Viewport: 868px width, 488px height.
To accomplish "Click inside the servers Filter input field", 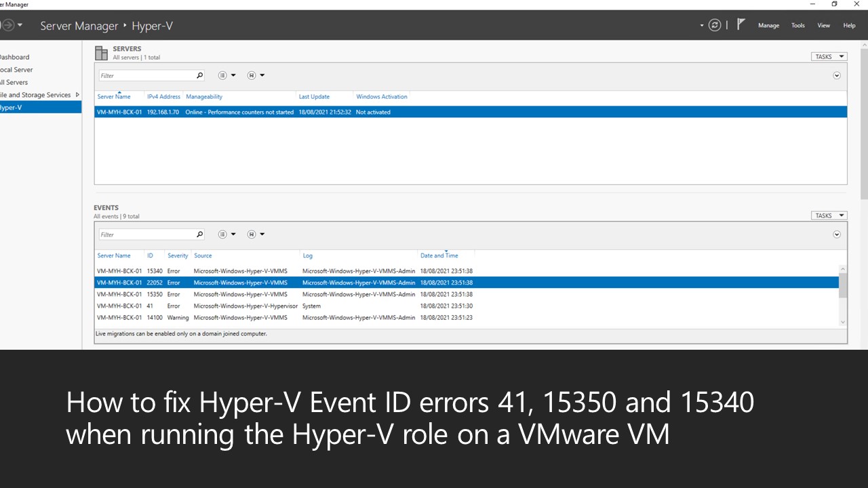I will pyautogui.click(x=142, y=75).
